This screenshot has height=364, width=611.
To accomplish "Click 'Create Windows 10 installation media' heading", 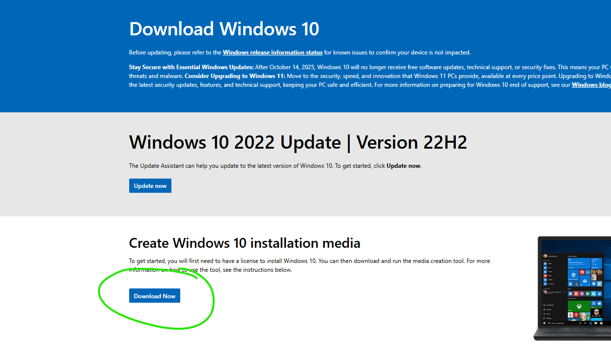I will click(245, 243).
